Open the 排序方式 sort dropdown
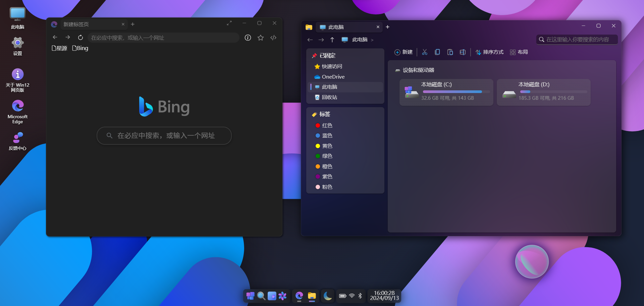 click(490, 52)
